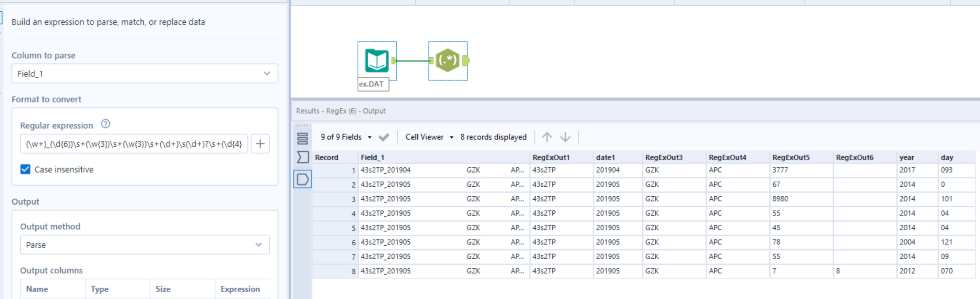
Task: Click the selected output data anchor view icon
Action: [x=302, y=179]
